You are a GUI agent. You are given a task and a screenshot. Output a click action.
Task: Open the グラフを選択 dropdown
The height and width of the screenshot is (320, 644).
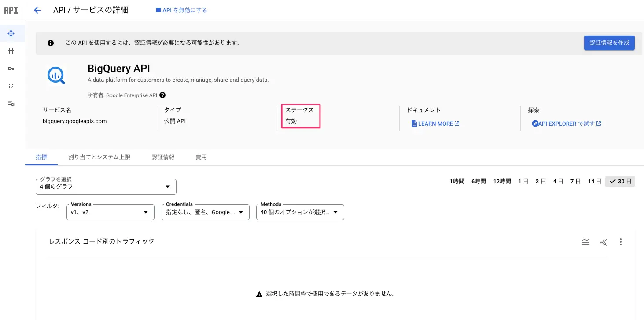106,187
